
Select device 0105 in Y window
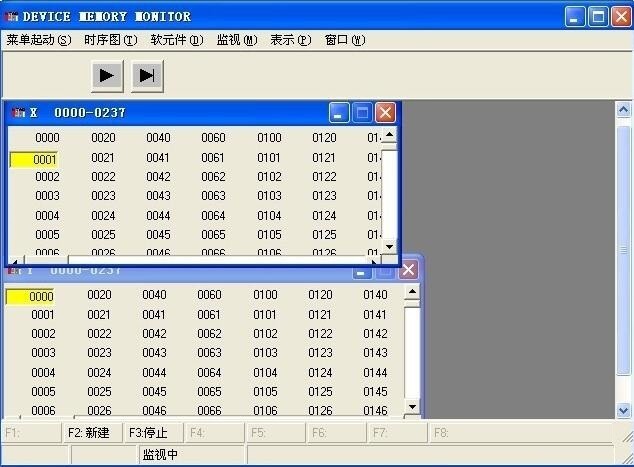(x=265, y=391)
